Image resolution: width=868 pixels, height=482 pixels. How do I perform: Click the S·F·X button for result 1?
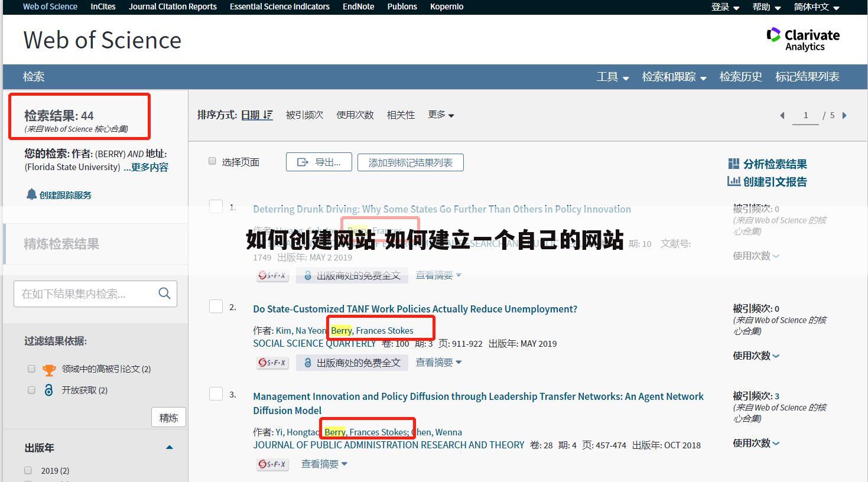point(272,275)
